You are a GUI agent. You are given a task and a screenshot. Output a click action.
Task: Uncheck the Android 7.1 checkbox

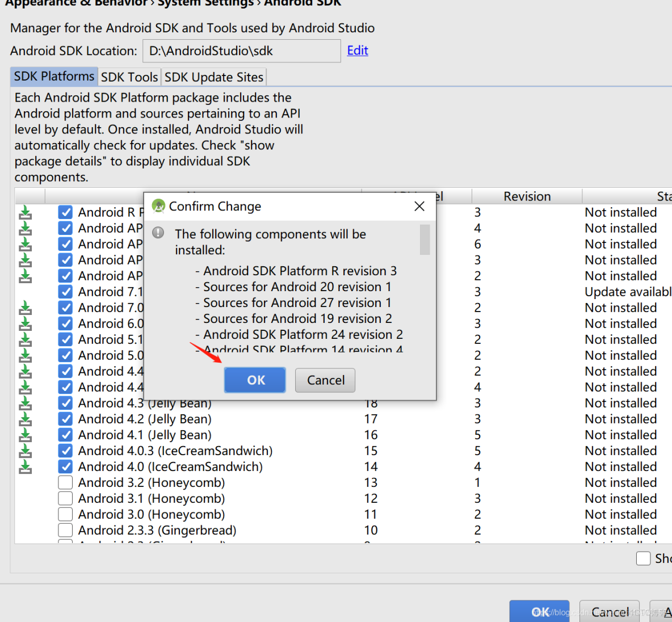65,292
